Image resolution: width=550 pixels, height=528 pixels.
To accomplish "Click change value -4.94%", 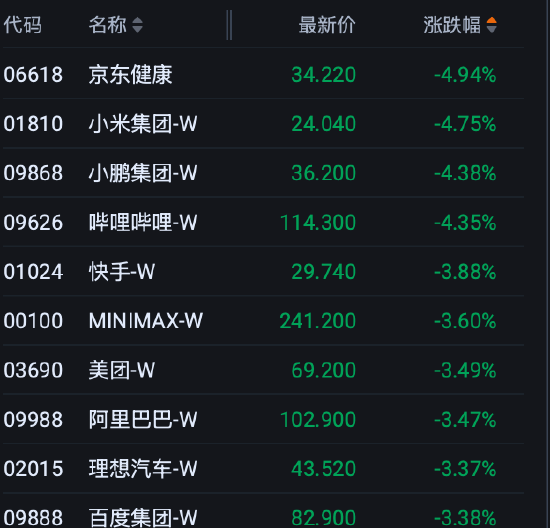I will coord(465,75).
